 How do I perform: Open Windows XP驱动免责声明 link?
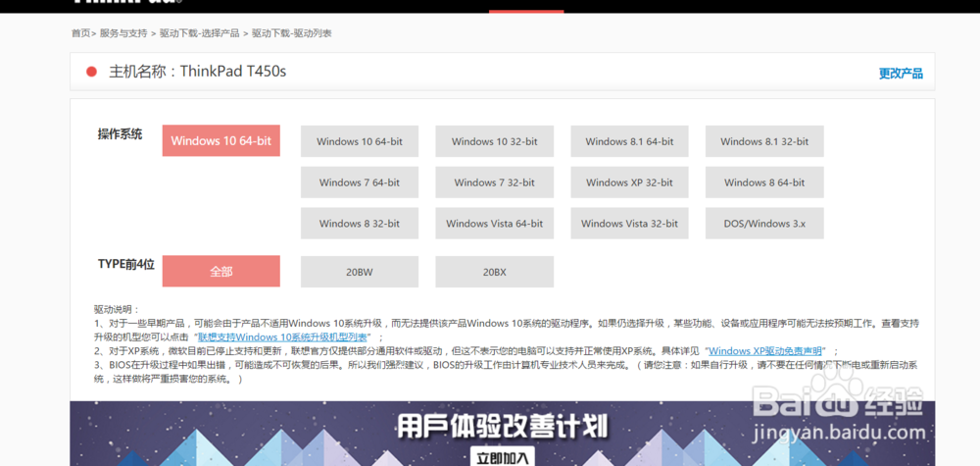[x=765, y=351]
